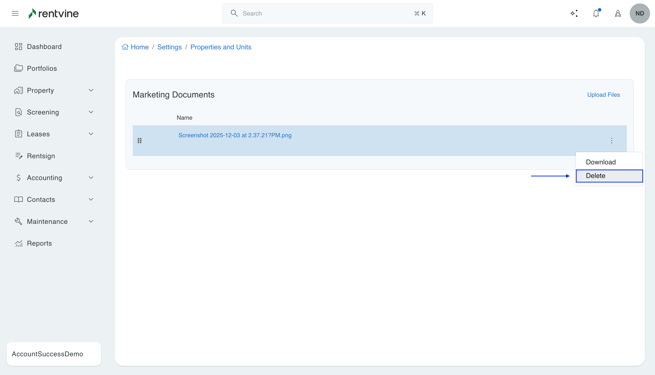Click the Upload Files link

pos(603,95)
